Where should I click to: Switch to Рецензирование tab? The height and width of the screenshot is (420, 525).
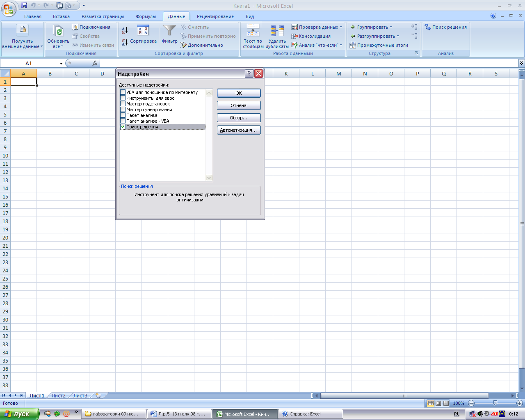(215, 16)
